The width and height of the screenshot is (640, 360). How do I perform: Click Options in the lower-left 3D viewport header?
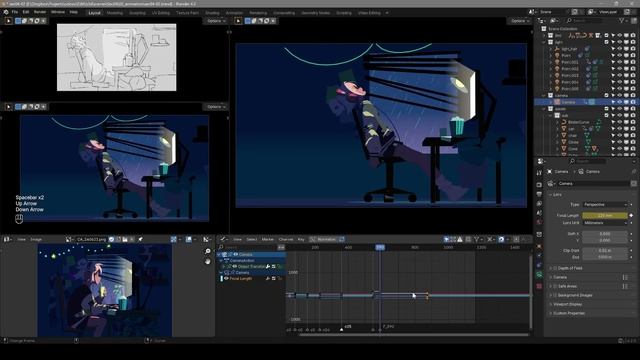pyautogui.click(x=216, y=107)
